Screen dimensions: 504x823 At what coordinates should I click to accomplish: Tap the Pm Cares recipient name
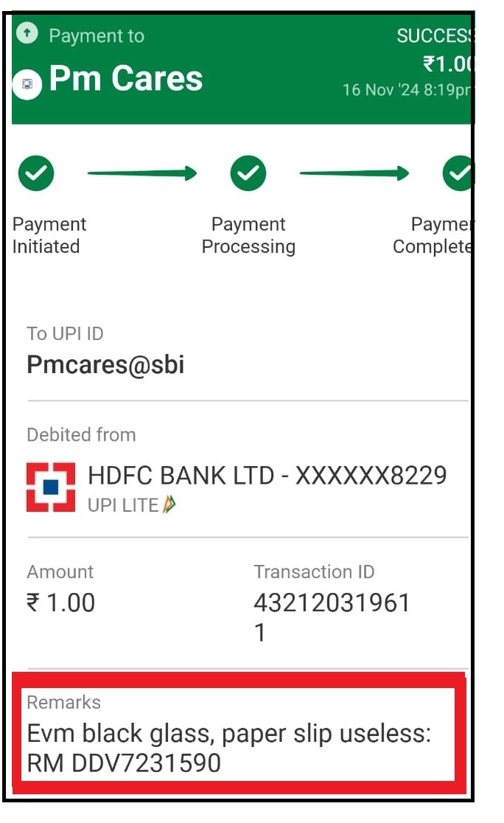[x=126, y=79]
